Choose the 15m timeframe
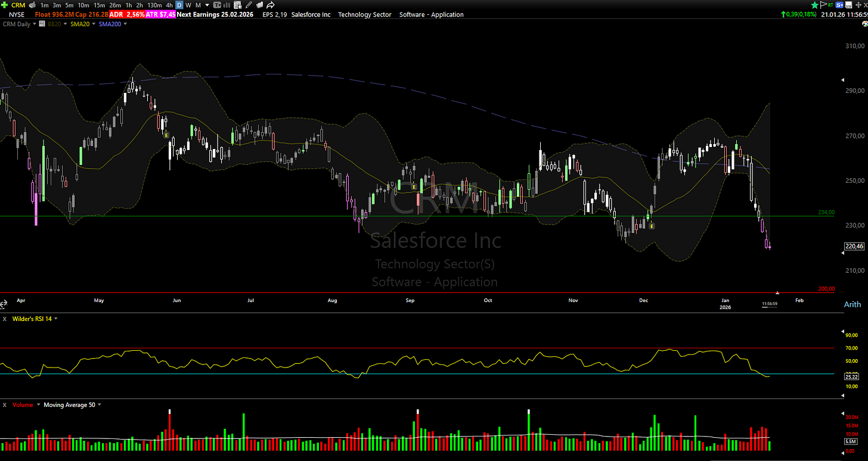This screenshot has width=868, height=461. pos(100,5)
